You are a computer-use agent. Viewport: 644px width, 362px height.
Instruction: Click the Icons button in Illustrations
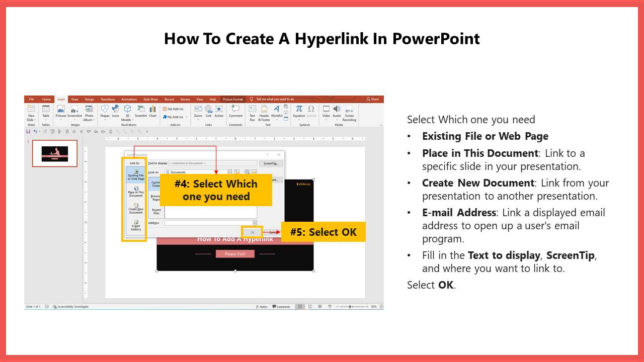pyautogui.click(x=115, y=110)
